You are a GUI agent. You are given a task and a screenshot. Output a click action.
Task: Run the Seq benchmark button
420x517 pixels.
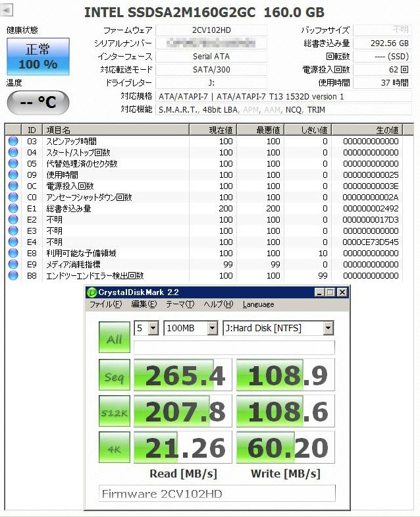point(115,375)
